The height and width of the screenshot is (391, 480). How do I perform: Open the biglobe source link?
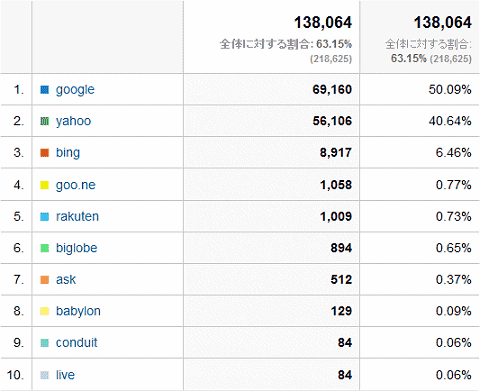tap(77, 248)
